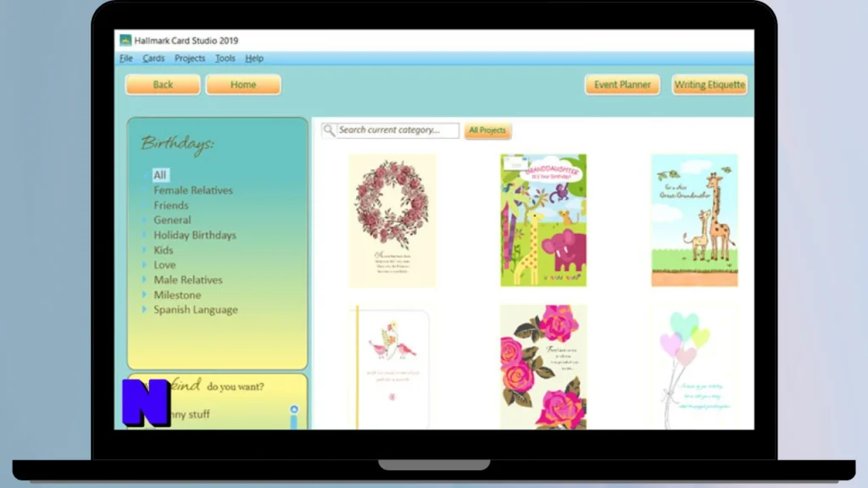The image size is (868, 488).
Task: Open the Tools menu
Action: (225, 58)
